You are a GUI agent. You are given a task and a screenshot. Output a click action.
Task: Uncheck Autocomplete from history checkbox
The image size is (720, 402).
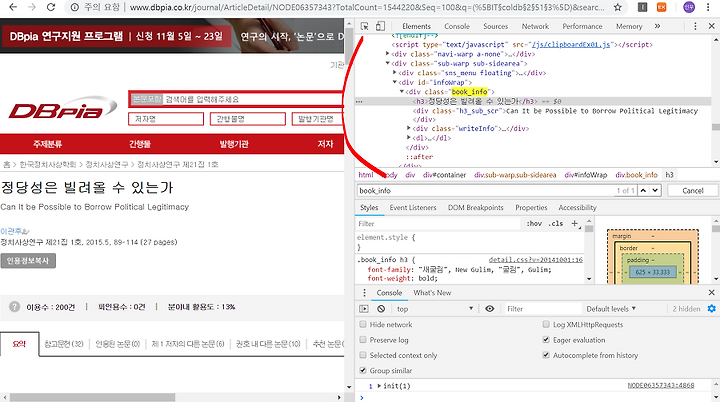tap(546, 355)
